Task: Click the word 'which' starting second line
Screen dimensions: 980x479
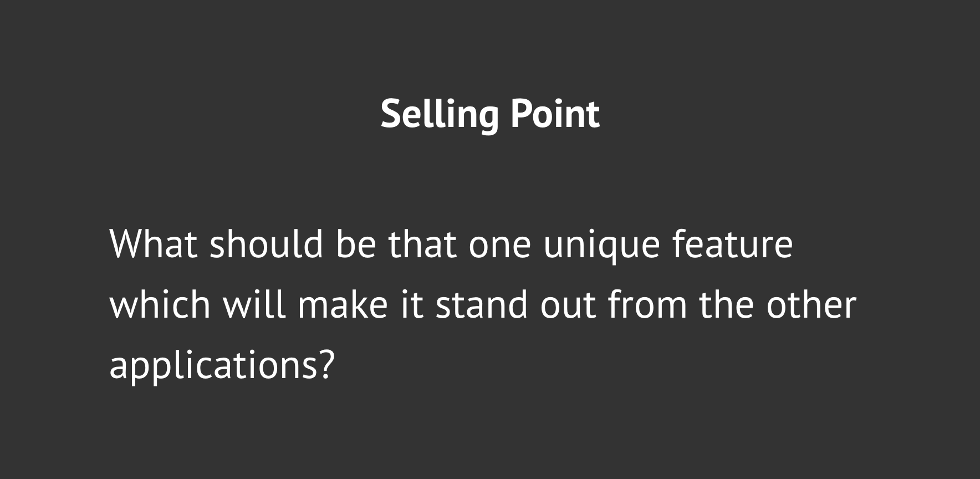Action: pos(160,304)
